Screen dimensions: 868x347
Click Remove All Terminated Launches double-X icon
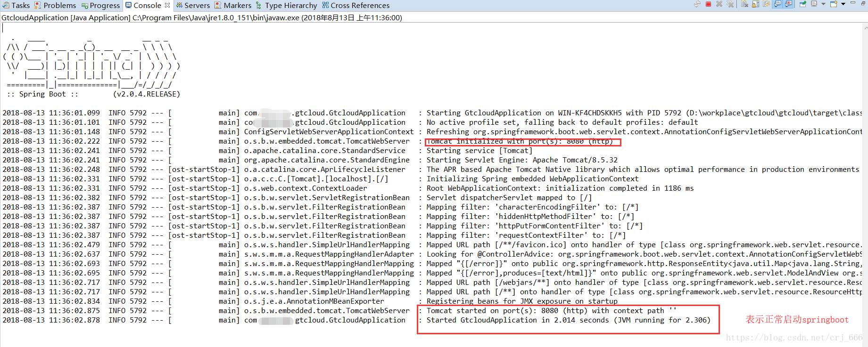730,4
